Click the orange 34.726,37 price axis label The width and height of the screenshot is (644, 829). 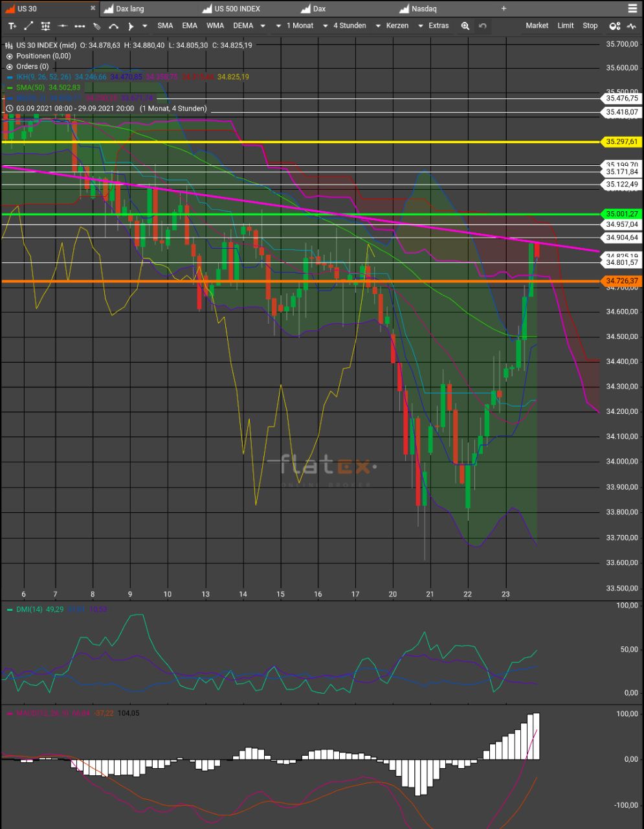tap(621, 281)
